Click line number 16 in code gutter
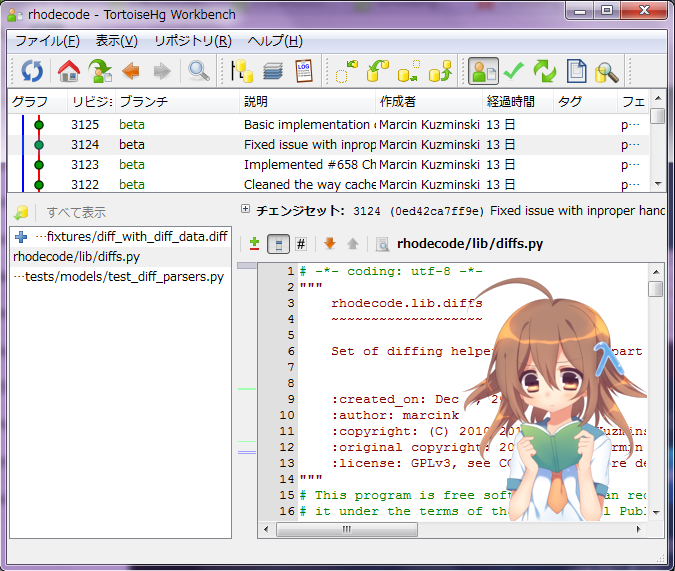 (287, 511)
